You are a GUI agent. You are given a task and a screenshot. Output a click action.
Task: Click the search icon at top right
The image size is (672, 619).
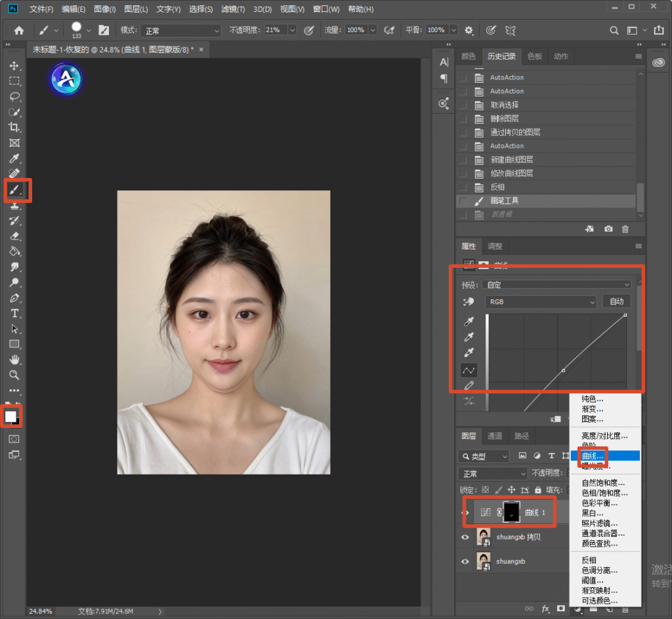pos(614,30)
